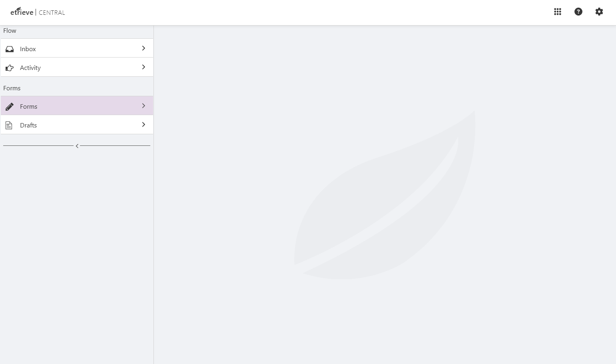Select the Drafts menu label
This screenshot has width=616, height=364.
[x=28, y=125]
